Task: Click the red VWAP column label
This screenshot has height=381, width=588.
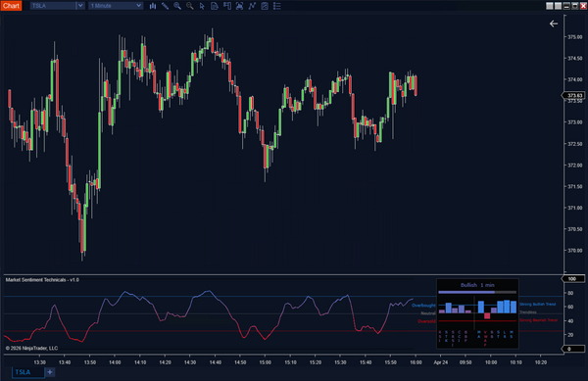Action: point(485,338)
